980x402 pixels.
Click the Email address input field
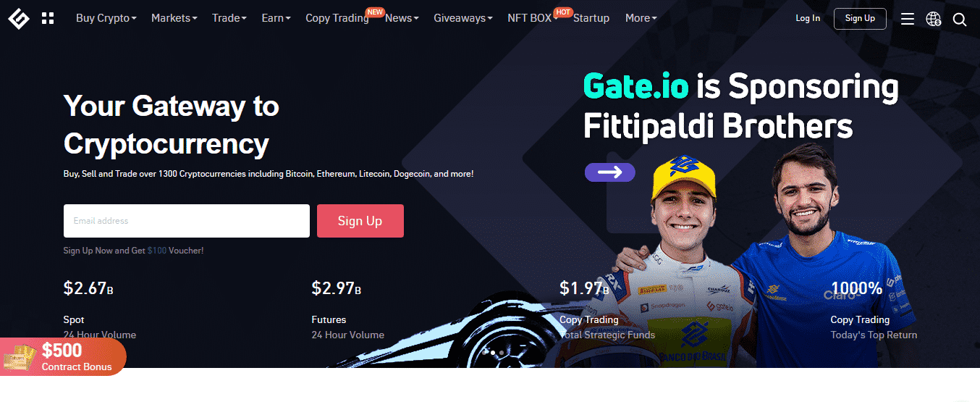click(x=187, y=221)
